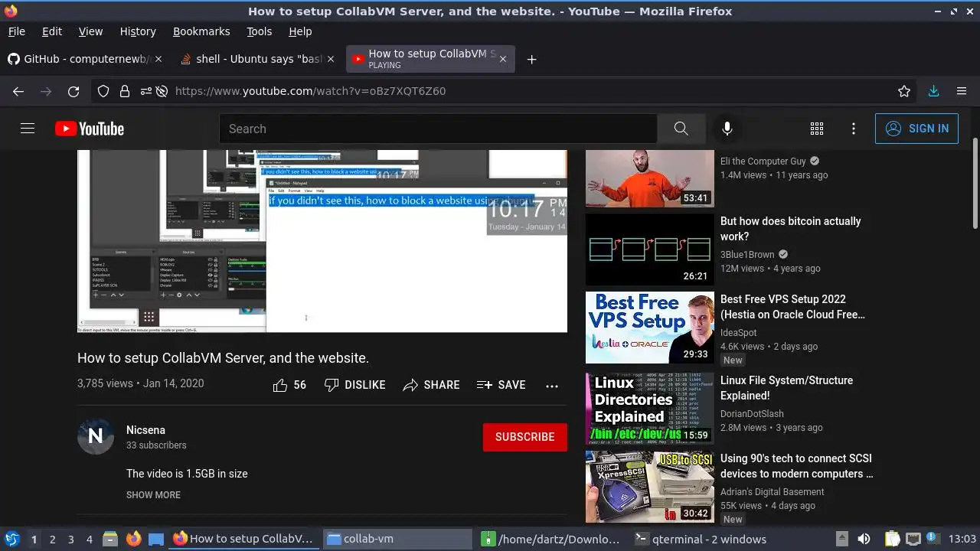Open network icon in system tray
Screen dimensions: 980x551
click(913, 539)
